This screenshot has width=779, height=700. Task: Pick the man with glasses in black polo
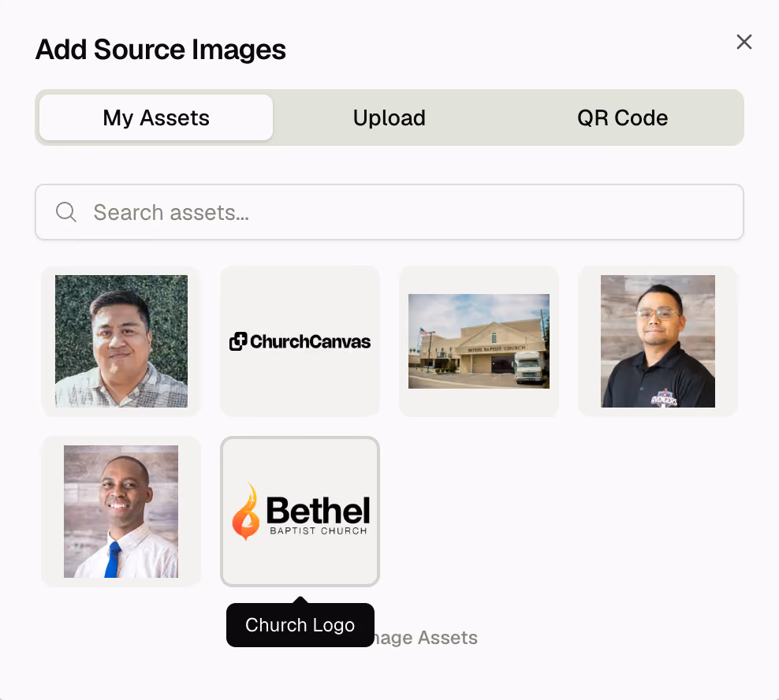pos(658,341)
